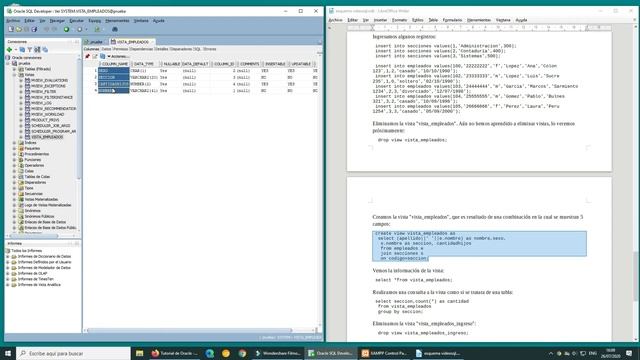Viewport: 640px width, 360px height.
Task: Open Editar menu in SQL Developer
Action: (29, 20)
